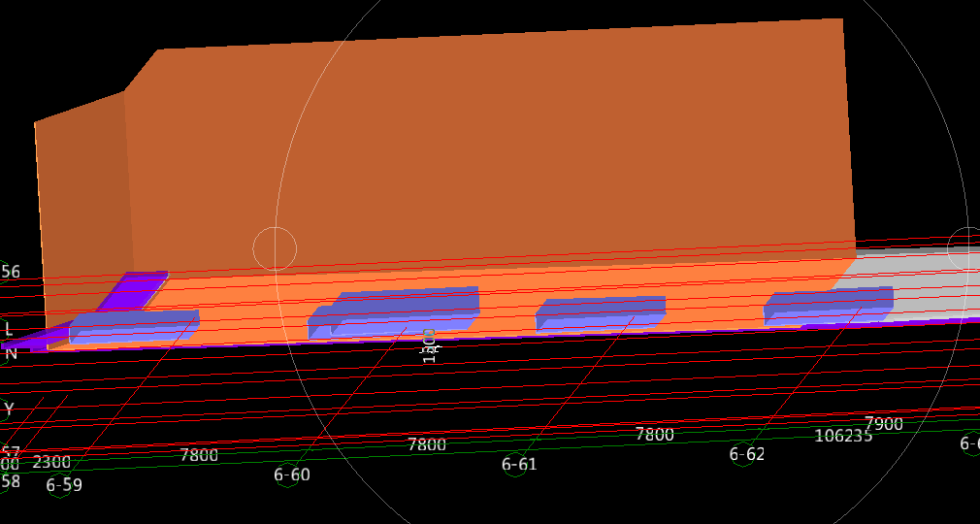The image size is (980, 524).
Task: Select the blue footing block above grid 6-59
Action: (134, 326)
